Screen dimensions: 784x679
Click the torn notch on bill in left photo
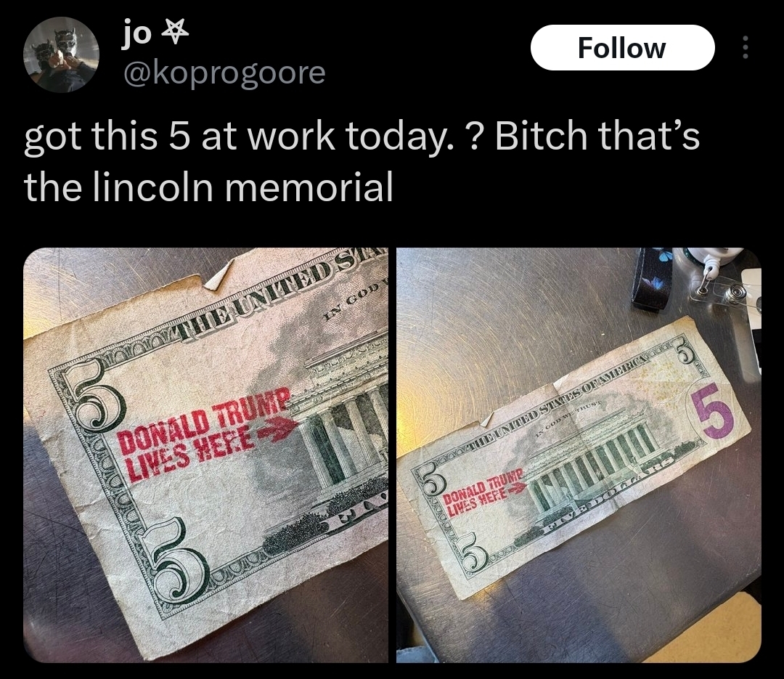click(x=219, y=277)
